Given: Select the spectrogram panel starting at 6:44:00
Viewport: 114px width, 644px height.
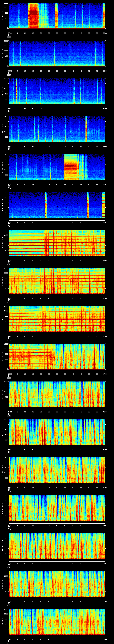Looking at the screenshot, I should point(57,281).
